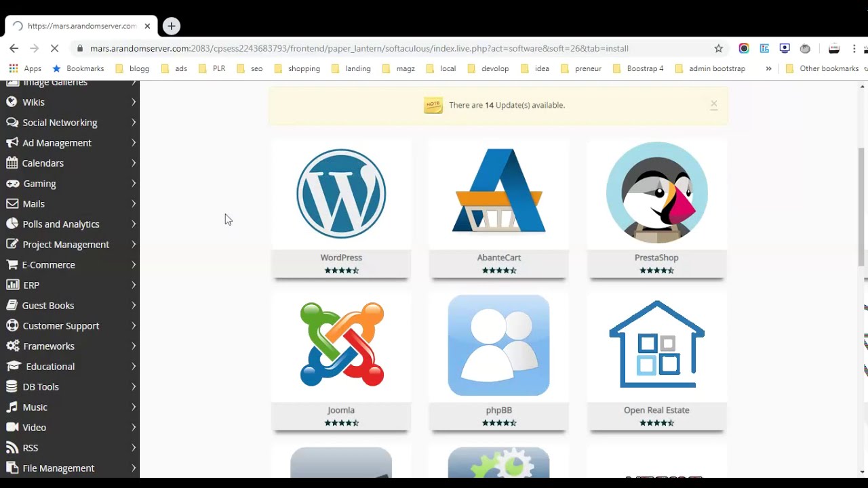Screen dimensions: 868x488
Task: Click the WordPress name label
Action: [341, 258]
